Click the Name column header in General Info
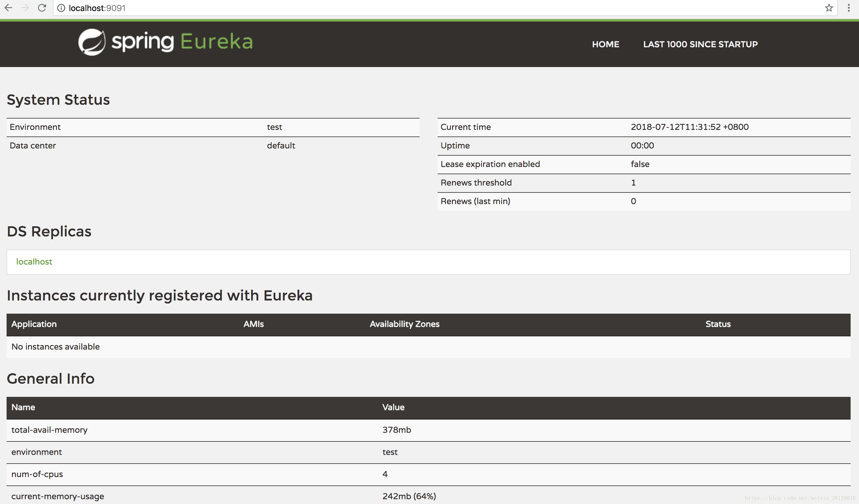The height and width of the screenshot is (504, 859). point(23,407)
